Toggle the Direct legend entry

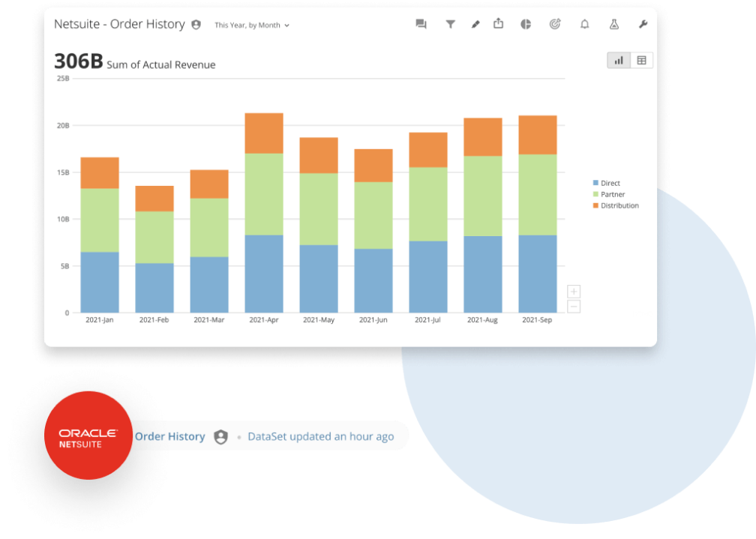(607, 183)
